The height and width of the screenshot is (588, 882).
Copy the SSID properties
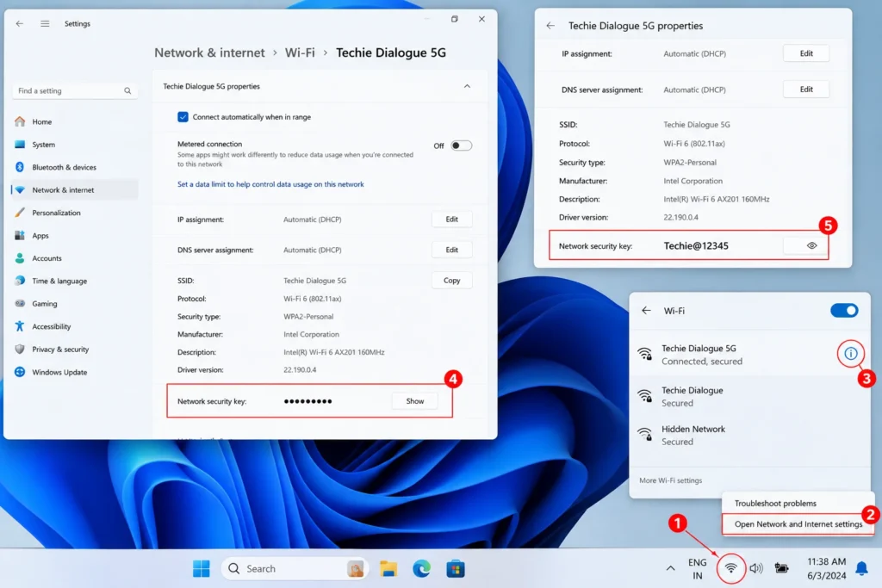pyautogui.click(x=451, y=280)
